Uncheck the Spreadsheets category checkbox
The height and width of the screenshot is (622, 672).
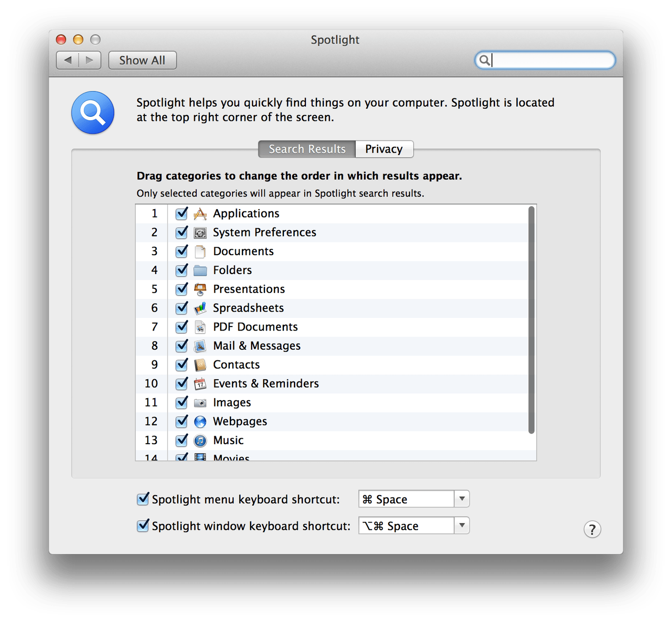[x=181, y=308]
